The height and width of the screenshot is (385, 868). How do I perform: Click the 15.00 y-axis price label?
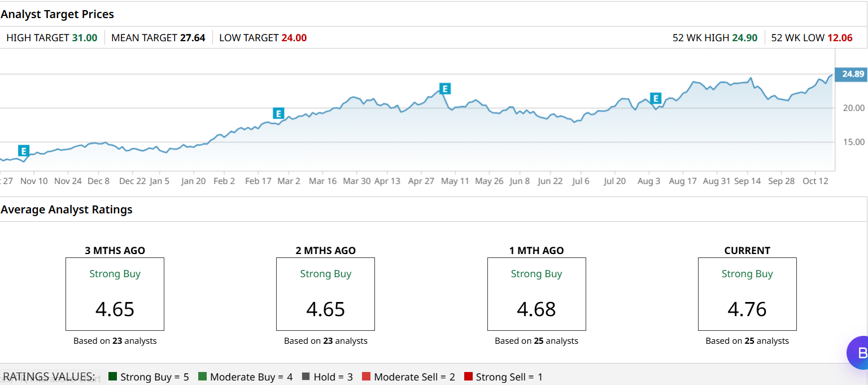[x=853, y=142]
